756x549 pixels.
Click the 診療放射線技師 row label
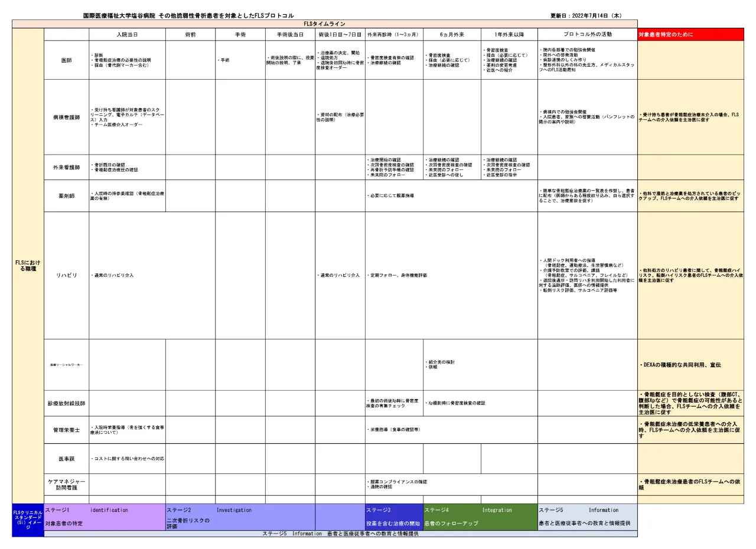click(67, 403)
